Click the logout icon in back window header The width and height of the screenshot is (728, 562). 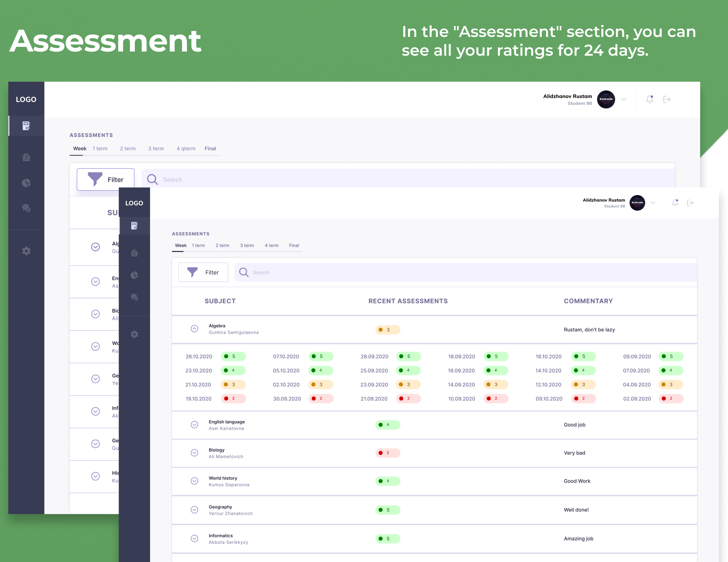click(667, 99)
